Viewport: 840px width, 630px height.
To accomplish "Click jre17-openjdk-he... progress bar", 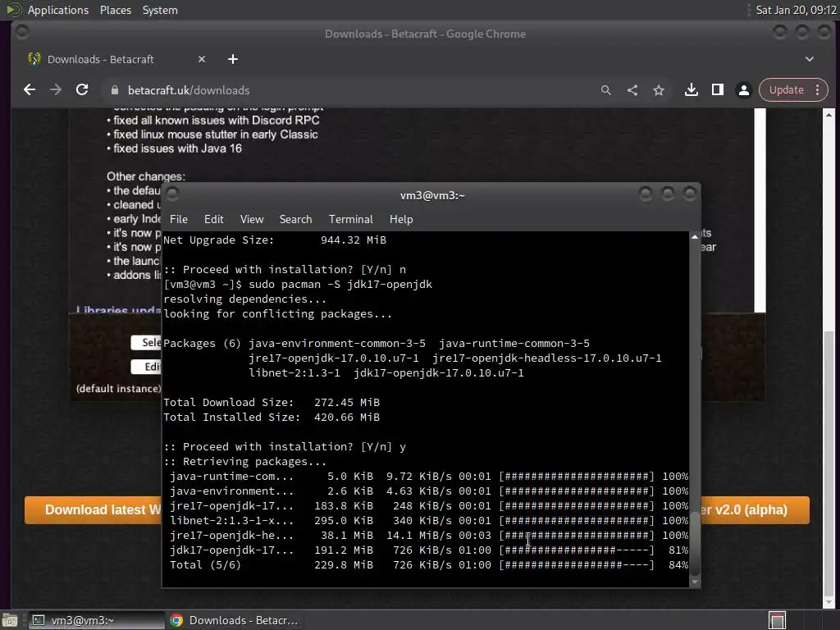I will (577, 535).
